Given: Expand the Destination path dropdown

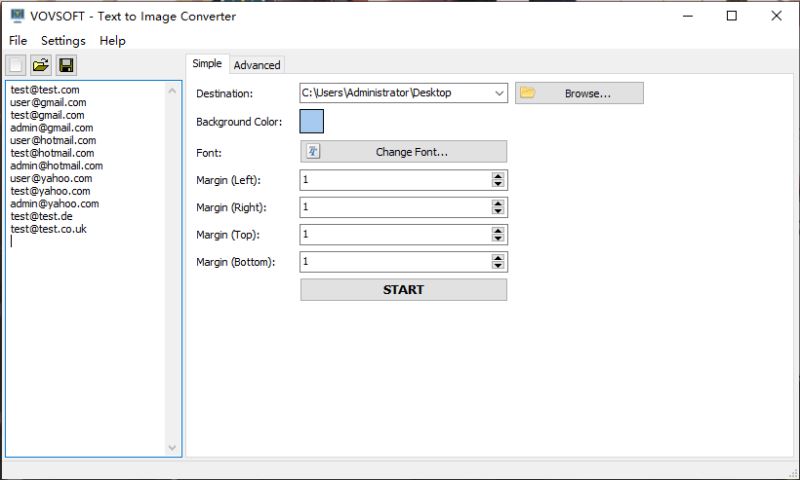Looking at the screenshot, I should [x=499, y=93].
